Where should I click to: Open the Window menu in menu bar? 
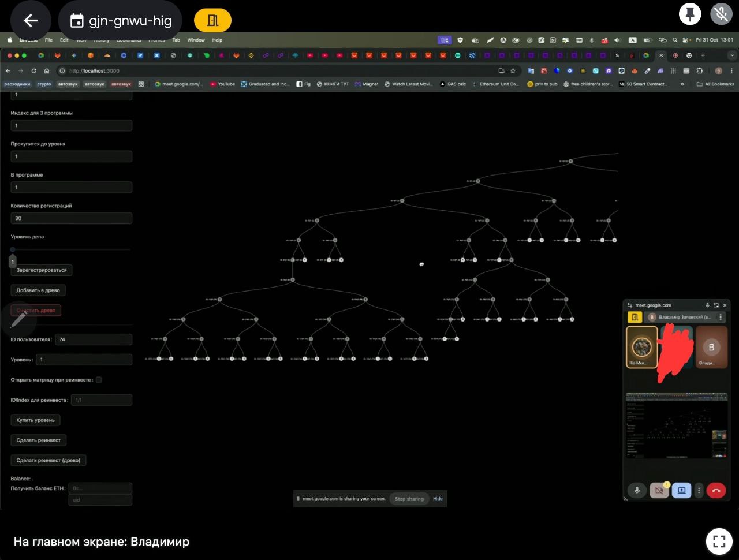196,40
